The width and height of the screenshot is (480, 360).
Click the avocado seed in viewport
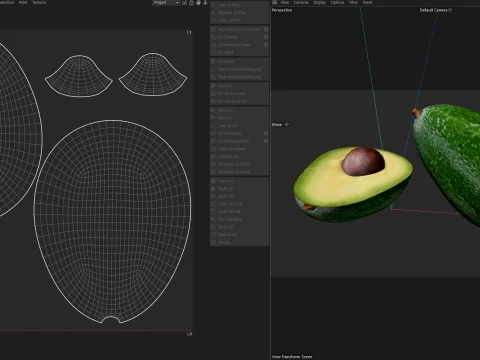[363, 161]
